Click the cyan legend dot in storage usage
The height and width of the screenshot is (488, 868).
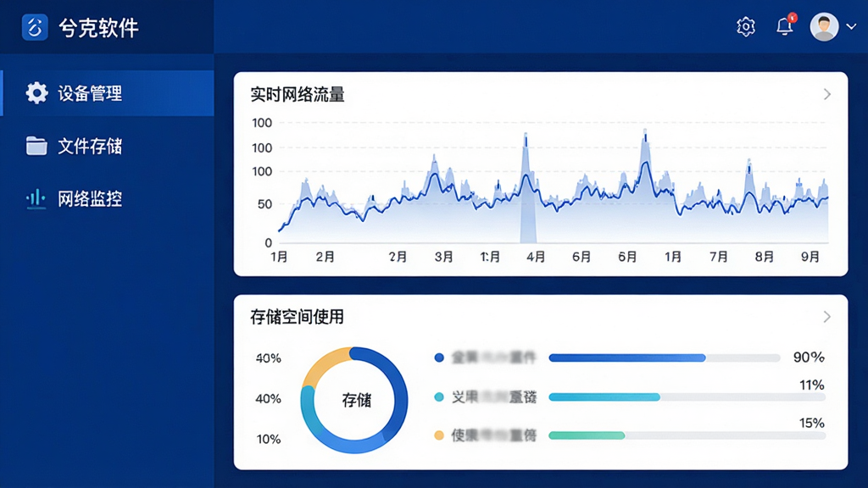[x=439, y=396]
